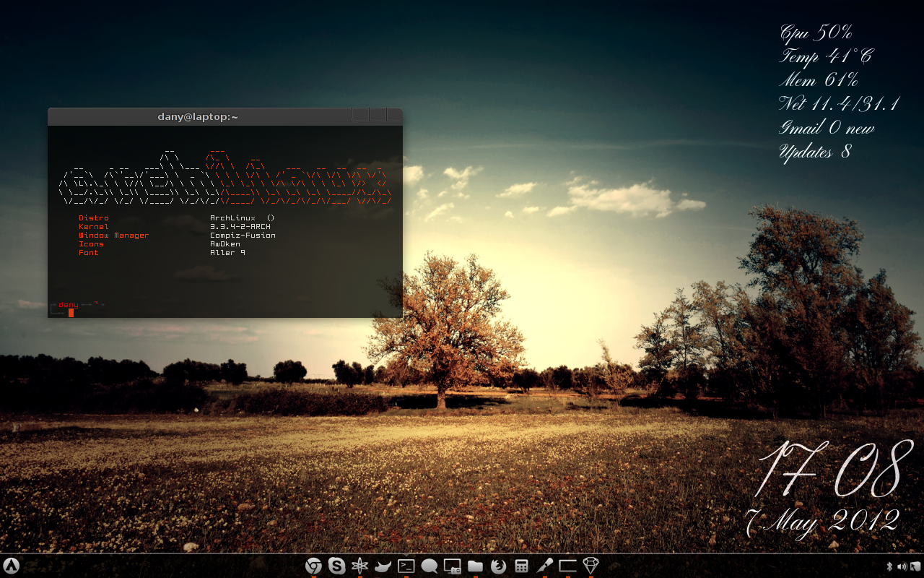Viewport: 924px width, 578px height.
Task: Click the 'Font' label in terminal
Action: click(89, 253)
